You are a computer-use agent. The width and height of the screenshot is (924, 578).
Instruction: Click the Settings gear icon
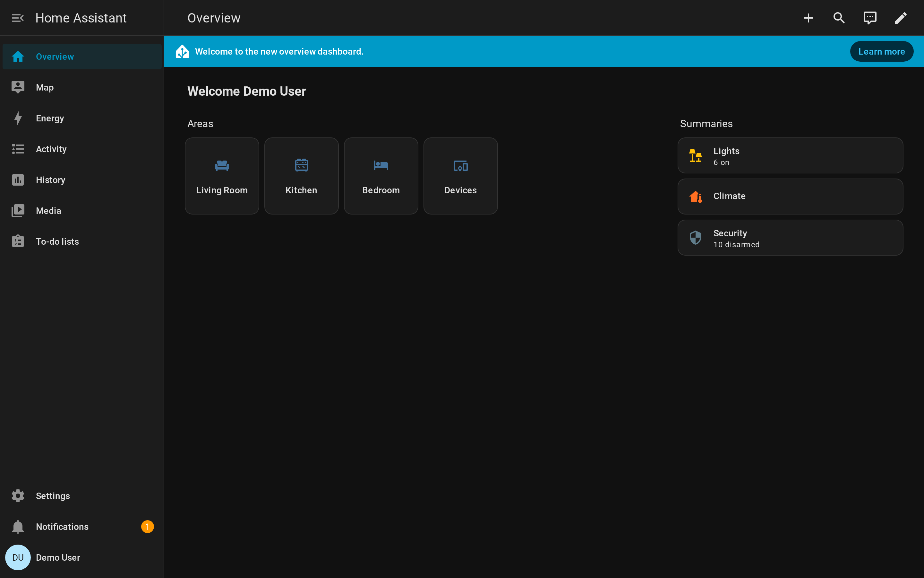18,496
